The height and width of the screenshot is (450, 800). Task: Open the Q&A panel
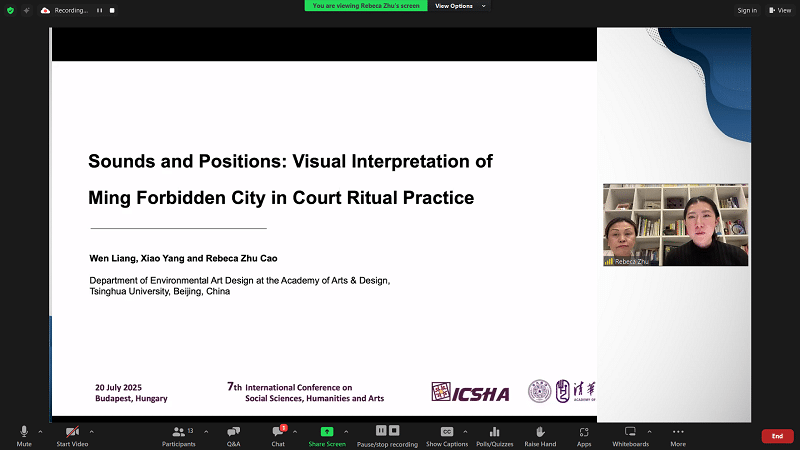233,433
